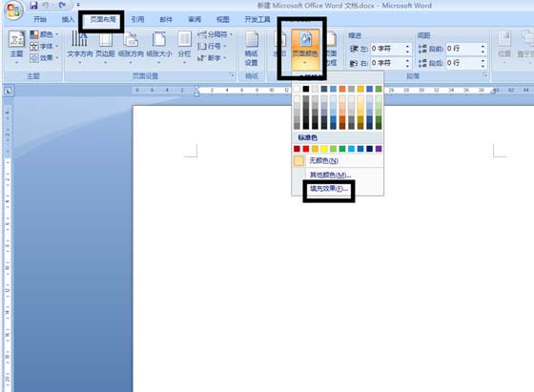Click the 段后 spacing after input field
534x392 pixels.
point(462,63)
